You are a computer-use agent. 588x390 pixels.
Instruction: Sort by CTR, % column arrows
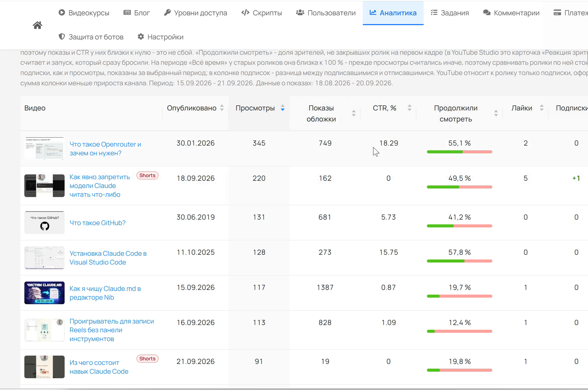(409, 108)
